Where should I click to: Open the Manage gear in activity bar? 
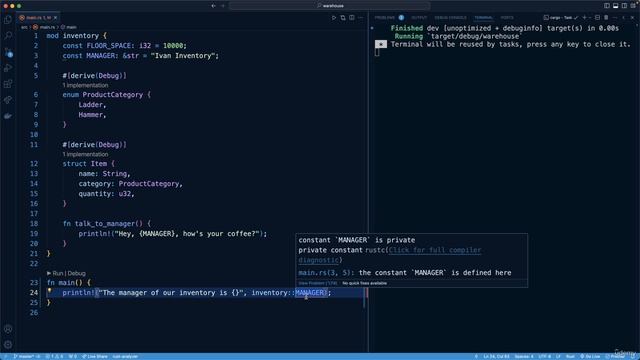point(8,344)
